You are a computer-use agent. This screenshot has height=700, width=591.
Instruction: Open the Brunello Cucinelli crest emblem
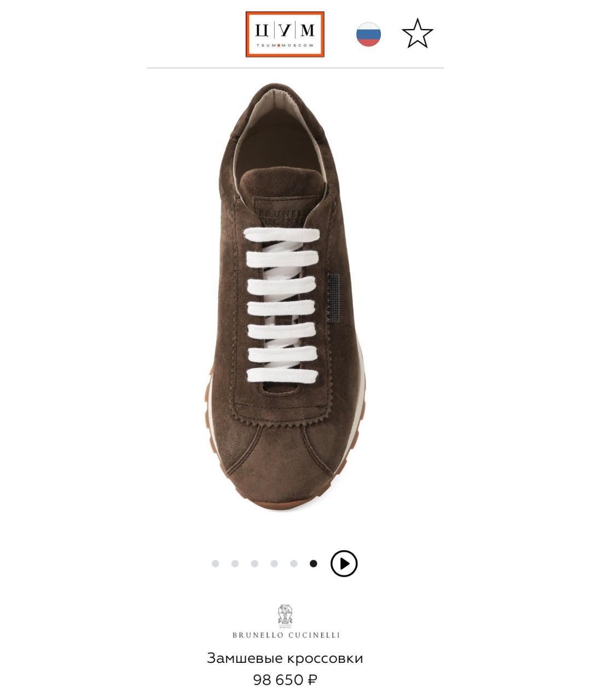click(x=285, y=616)
